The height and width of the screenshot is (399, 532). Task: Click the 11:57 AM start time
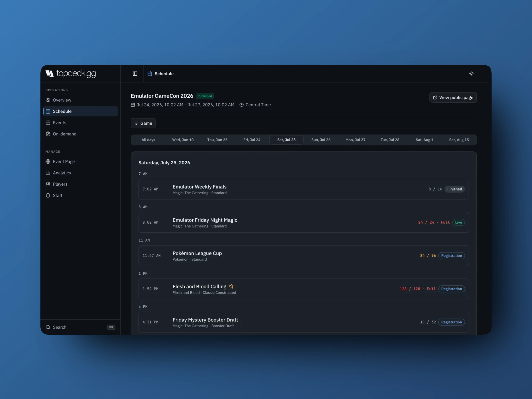coord(151,256)
